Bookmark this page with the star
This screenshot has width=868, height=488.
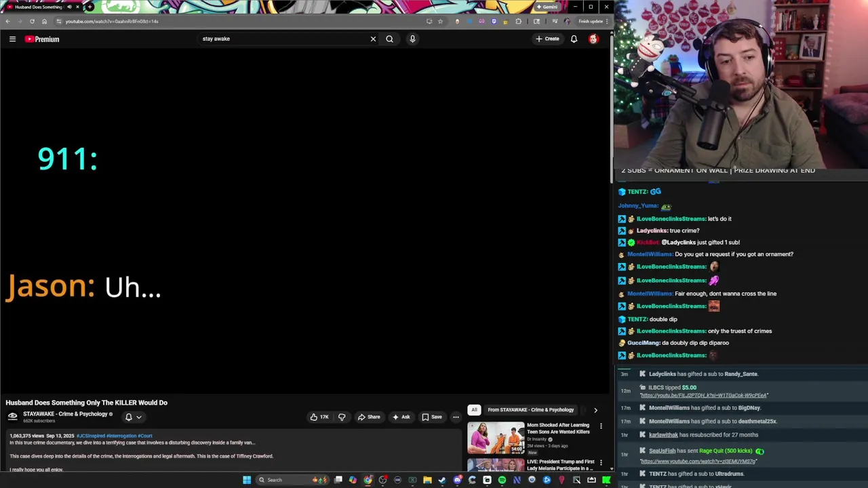coord(440,21)
